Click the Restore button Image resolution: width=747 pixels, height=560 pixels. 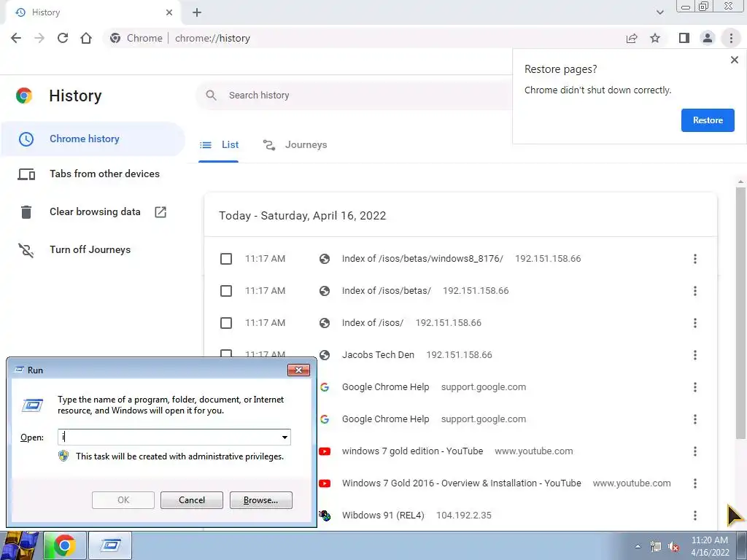(708, 120)
